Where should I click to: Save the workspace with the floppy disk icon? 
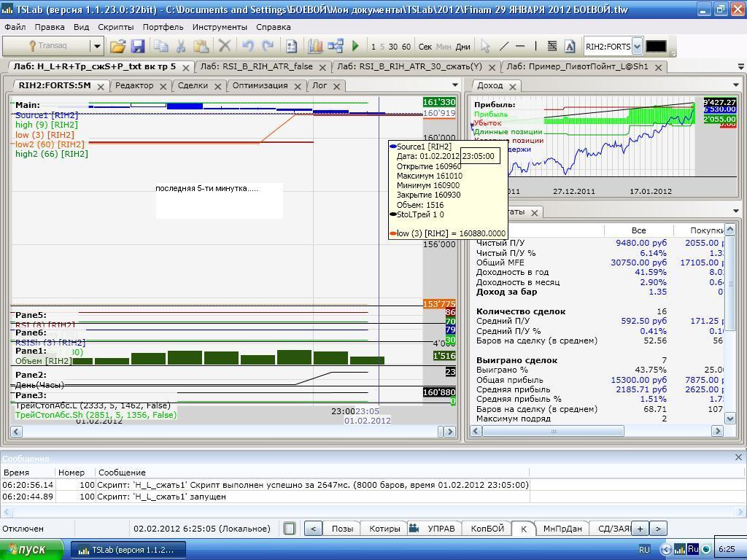tap(137, 46)
